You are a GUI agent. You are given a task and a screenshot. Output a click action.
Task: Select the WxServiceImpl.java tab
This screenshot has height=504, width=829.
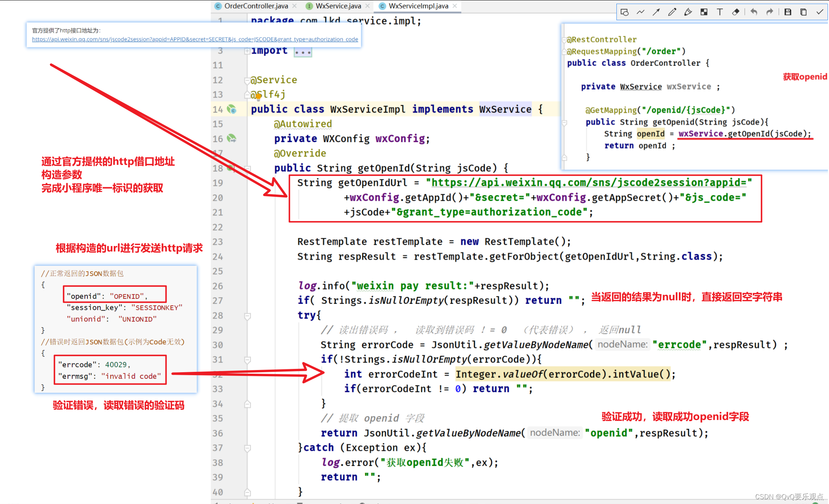coord(418,6)
